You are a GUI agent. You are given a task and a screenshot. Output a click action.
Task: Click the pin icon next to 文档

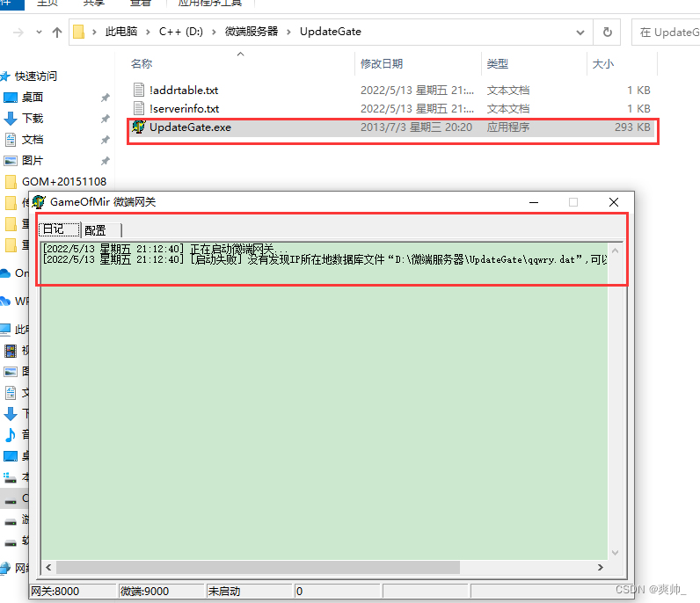106,140
